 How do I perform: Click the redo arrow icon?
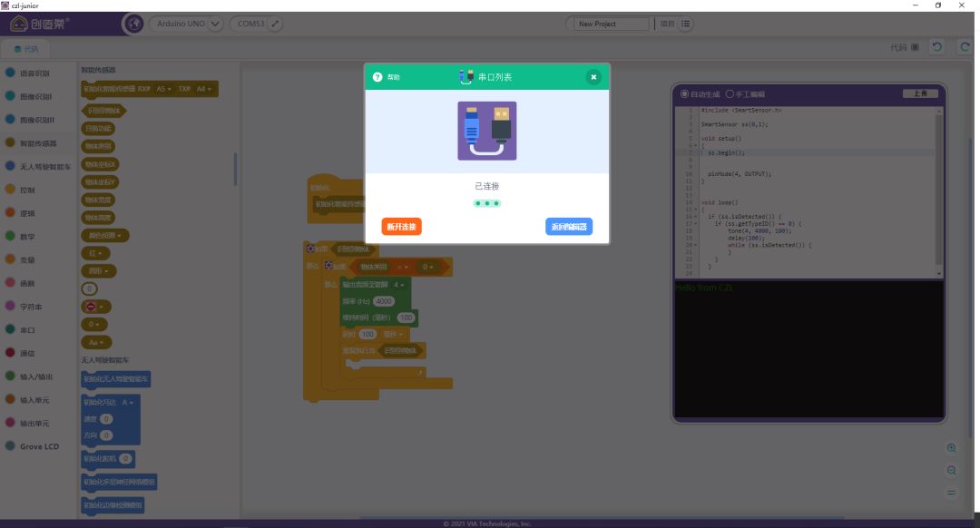[x=964, y=47]
